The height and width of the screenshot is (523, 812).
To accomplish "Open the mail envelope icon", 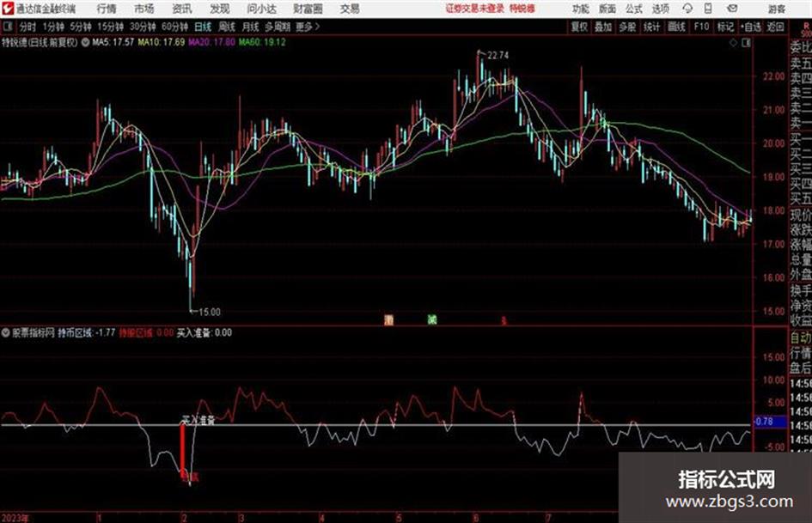I will [x=732, y=9].
